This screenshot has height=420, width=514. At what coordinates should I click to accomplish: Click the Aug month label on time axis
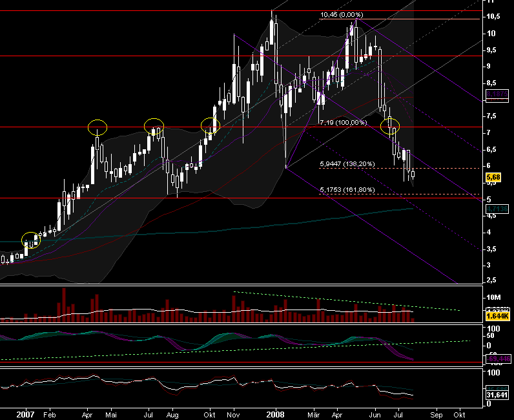tap(172, 415)
